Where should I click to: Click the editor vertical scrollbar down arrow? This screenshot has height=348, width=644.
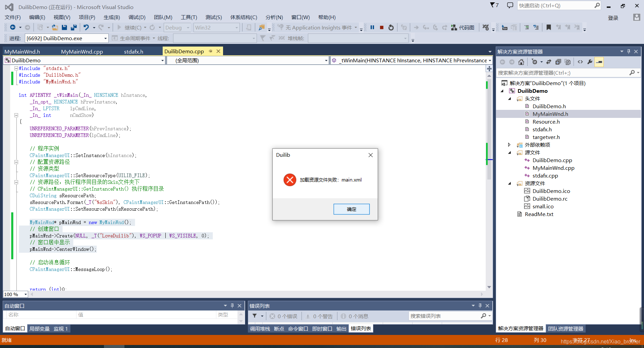[489, 287]
